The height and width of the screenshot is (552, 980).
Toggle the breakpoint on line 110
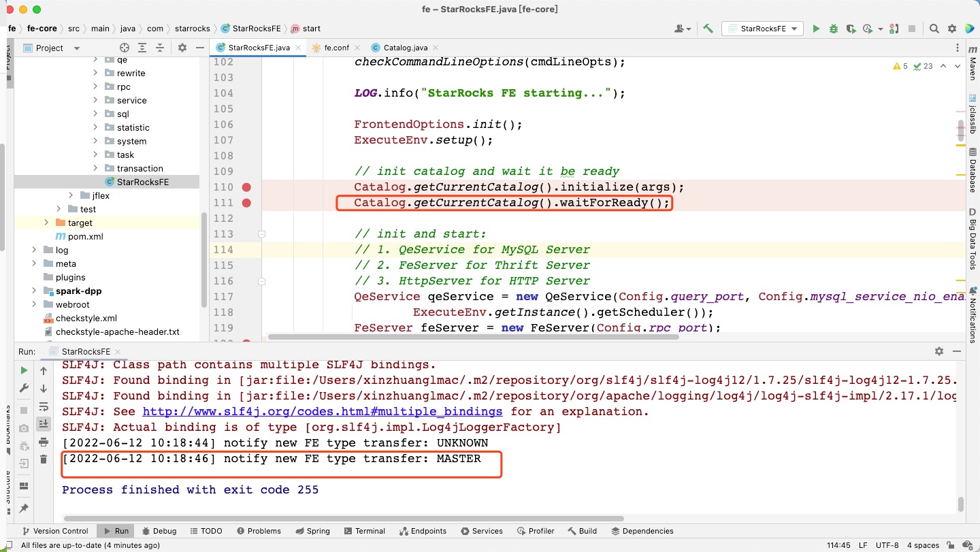tap(246, 187)
